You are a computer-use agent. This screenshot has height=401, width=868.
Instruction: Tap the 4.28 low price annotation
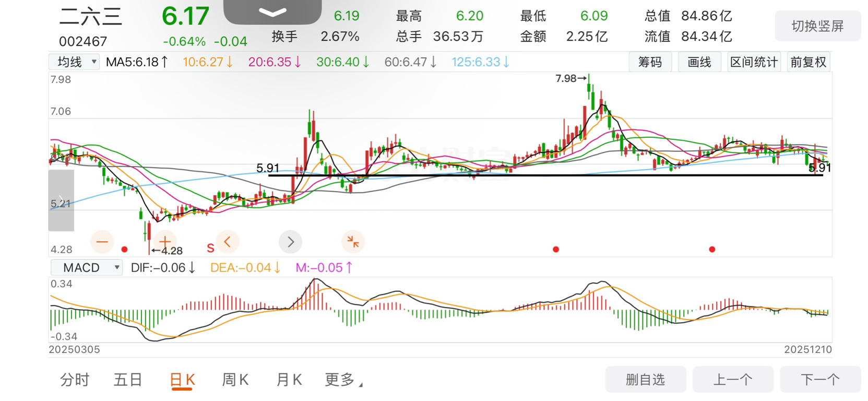click(x=167, y=251)
